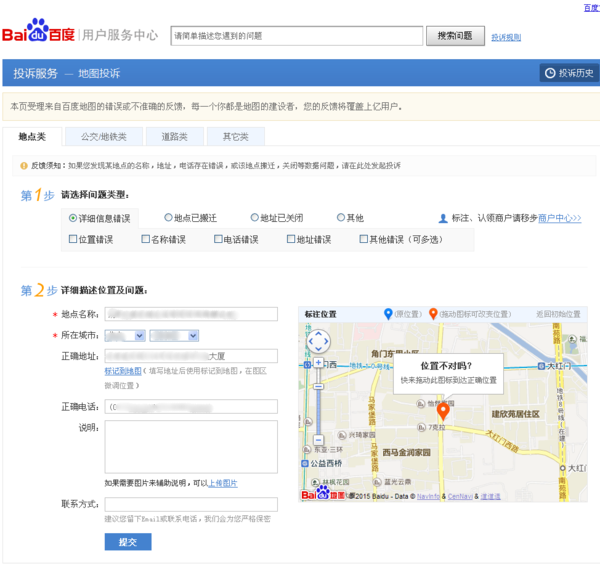The width and height of the screenshot is (600, 564).
Task: Click the user icon beside 标注、认领商户
Action: (x=443, y=218)
